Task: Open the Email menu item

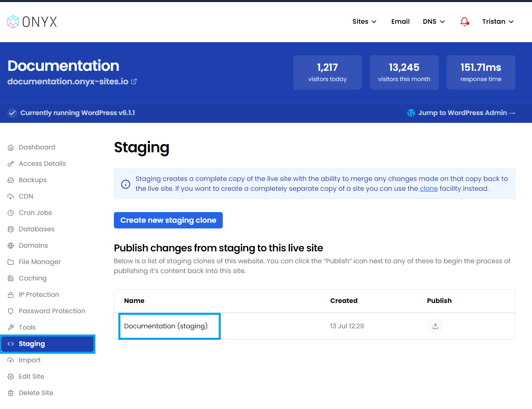Action: coord(400,21)
